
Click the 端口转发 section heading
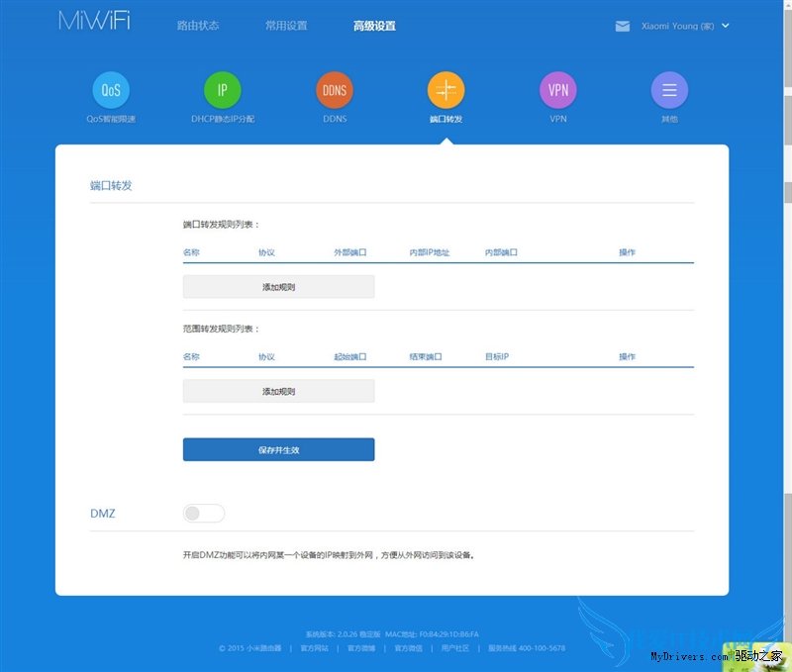click(x=111, y=186)
